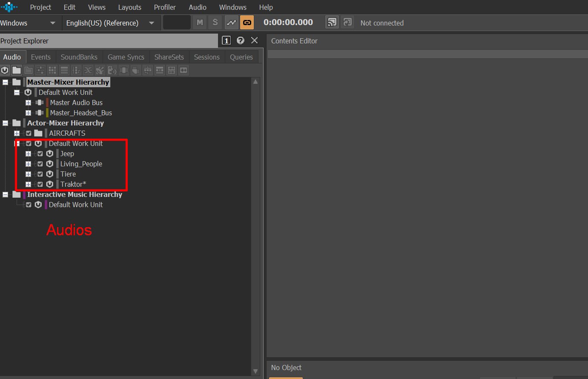The image size is (588, 379).
Task: Expand the Living_People work unit node
Action: (28, 164)
